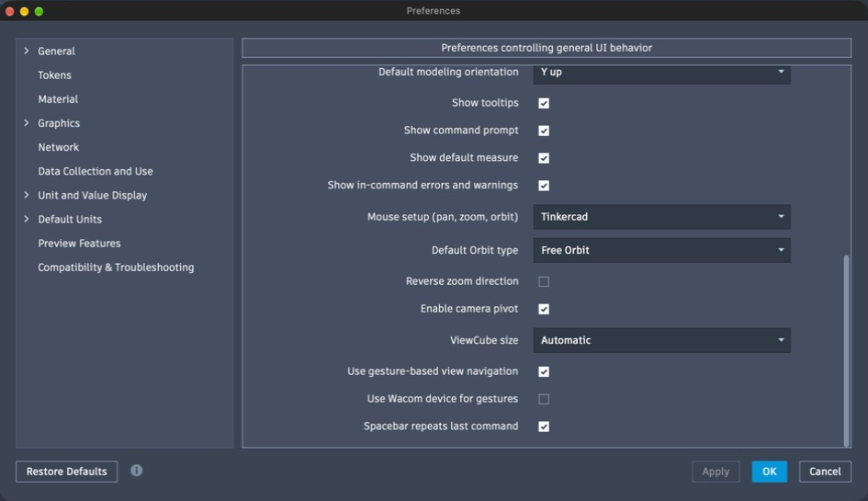
Task: Open Default modeling orientation dropdown
Action: point(661,74)
